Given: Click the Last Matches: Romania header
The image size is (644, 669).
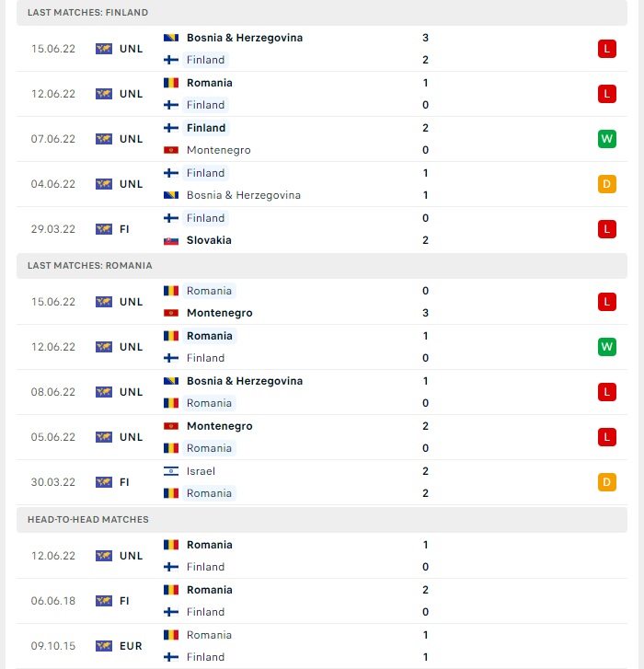Looking at the screenshot, I should point(322,265).
